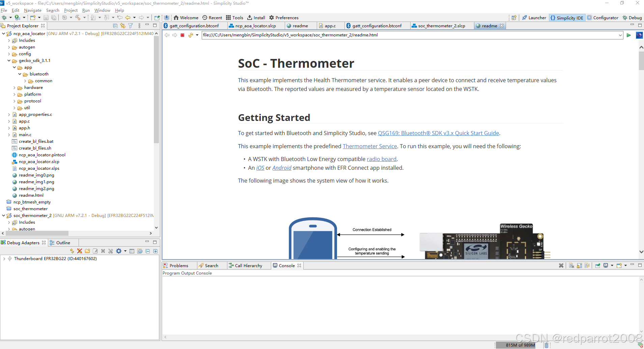The width and height of the screenshot is (644, 349).
Task: Expand the hardware folder
Action: [x=15, y=88]
